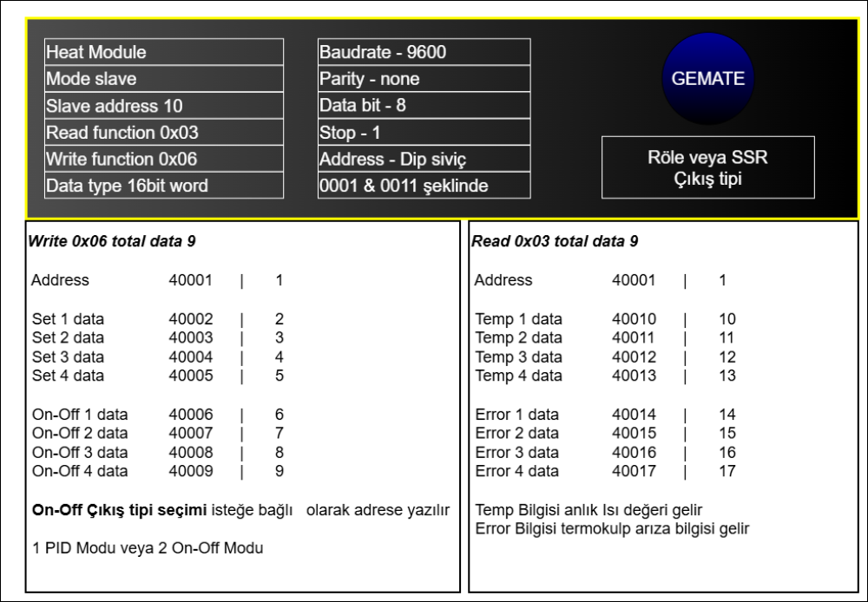Click the Parity - none field

tap(424, 79)
